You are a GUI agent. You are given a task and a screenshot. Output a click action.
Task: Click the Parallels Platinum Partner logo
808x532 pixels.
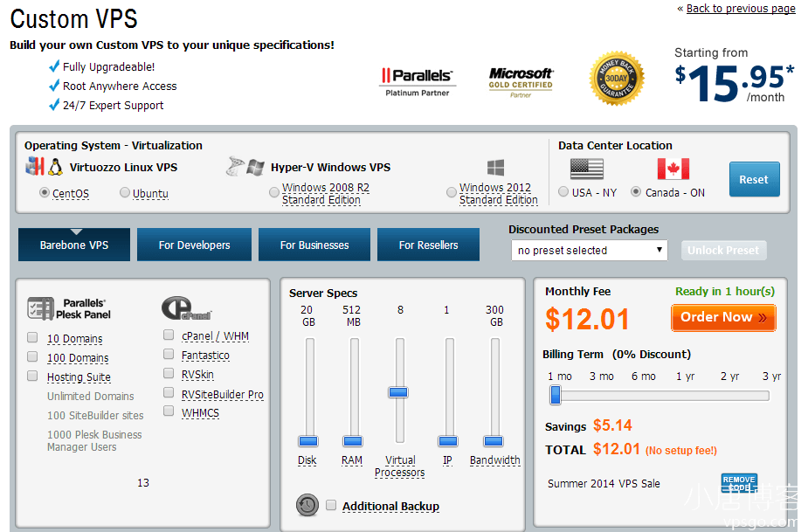[x=417, y=82]
